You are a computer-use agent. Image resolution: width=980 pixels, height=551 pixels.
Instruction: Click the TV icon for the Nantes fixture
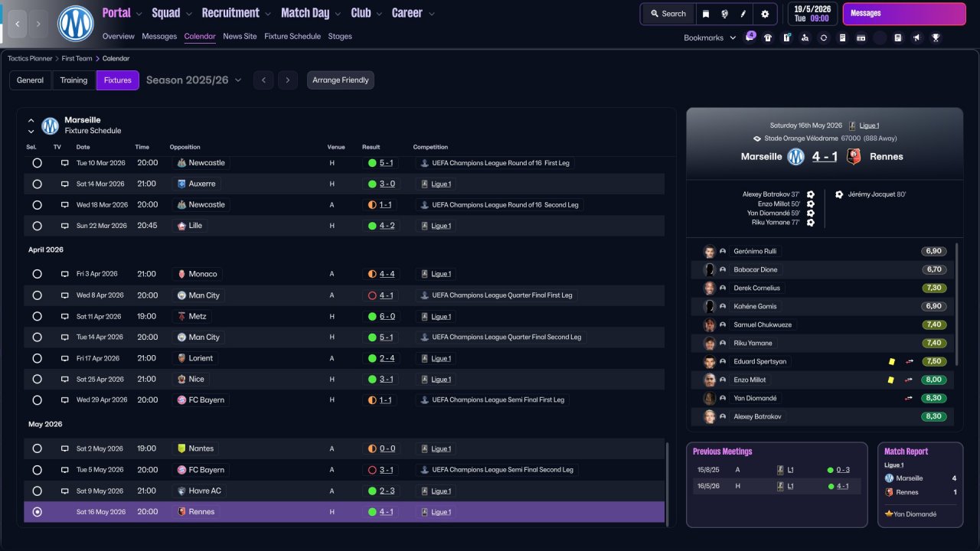[x=65, y=449]
